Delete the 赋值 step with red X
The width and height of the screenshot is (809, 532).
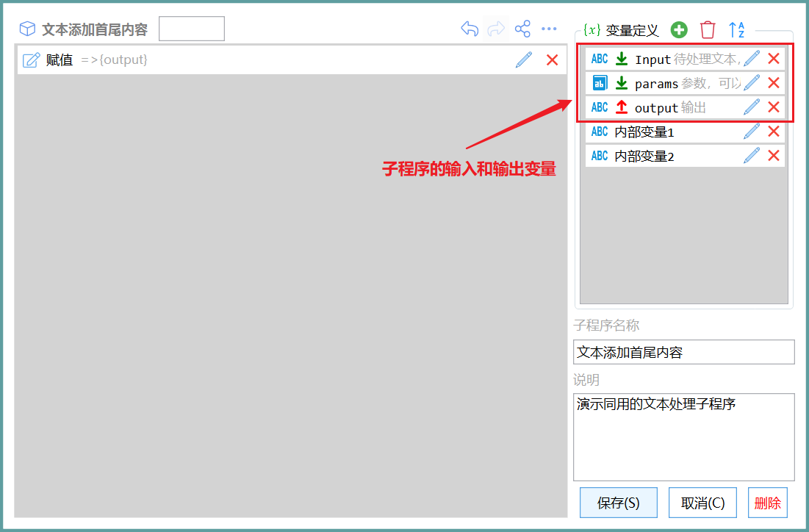point(552,60)
